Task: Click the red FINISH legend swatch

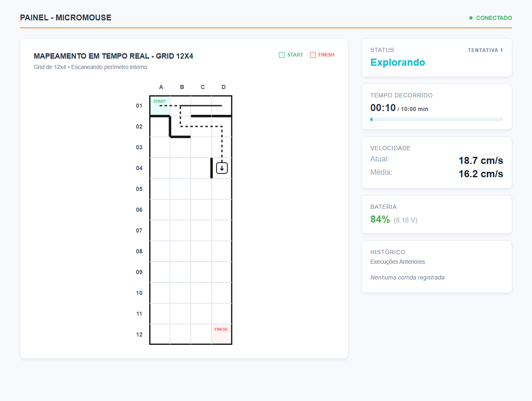Action: click(313, 55)
